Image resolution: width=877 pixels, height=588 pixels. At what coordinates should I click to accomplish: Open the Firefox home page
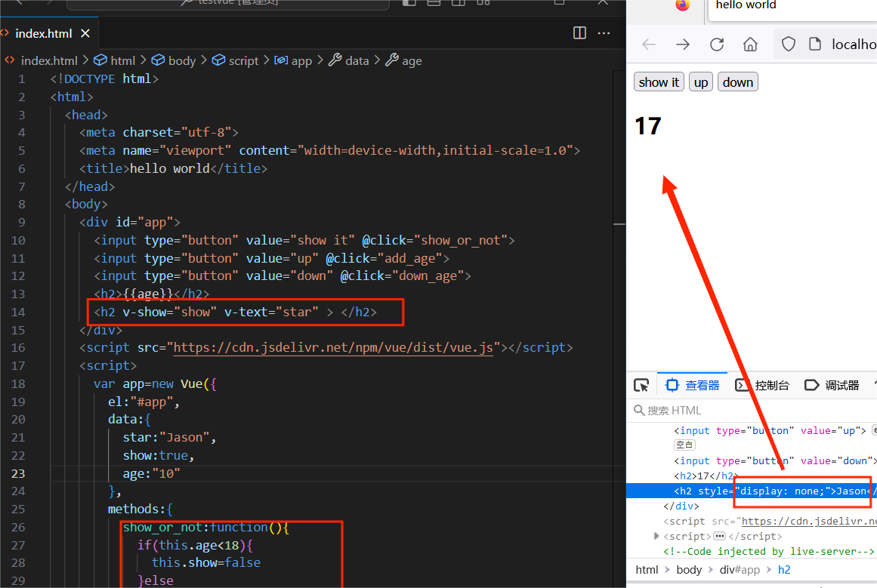tap(750, 44)
